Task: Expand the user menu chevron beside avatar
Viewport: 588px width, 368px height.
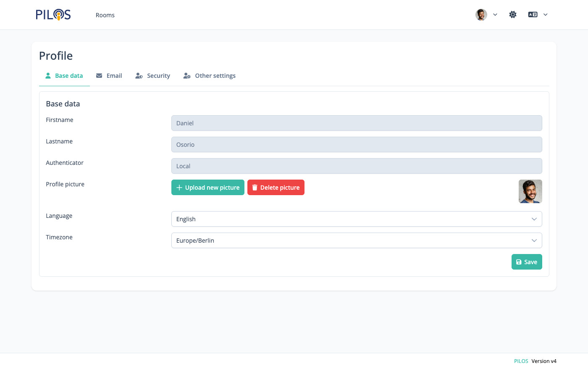Action: pos(495,15)
